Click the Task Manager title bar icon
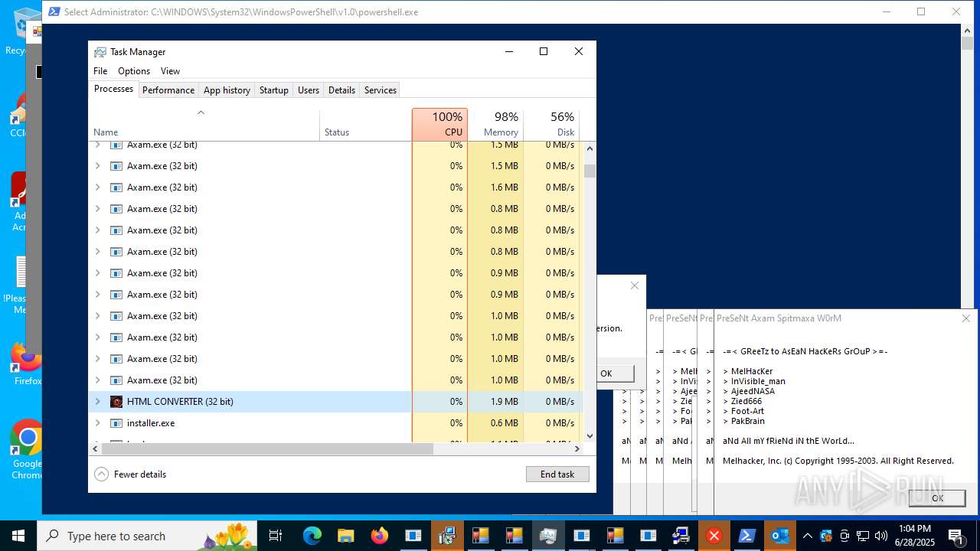The image size is (980, 551). tap(100, 52)
